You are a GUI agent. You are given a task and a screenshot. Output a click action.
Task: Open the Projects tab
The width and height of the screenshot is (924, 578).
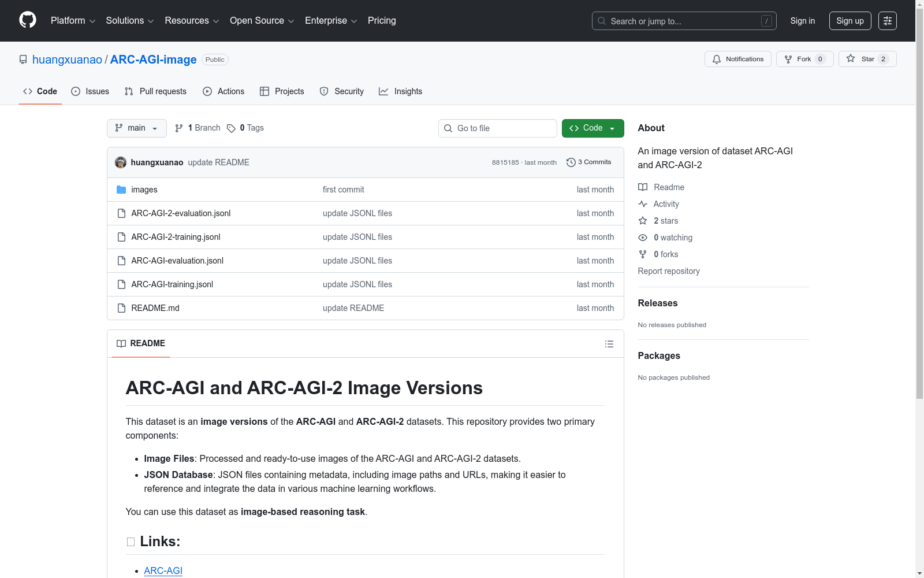pos(282,91)
